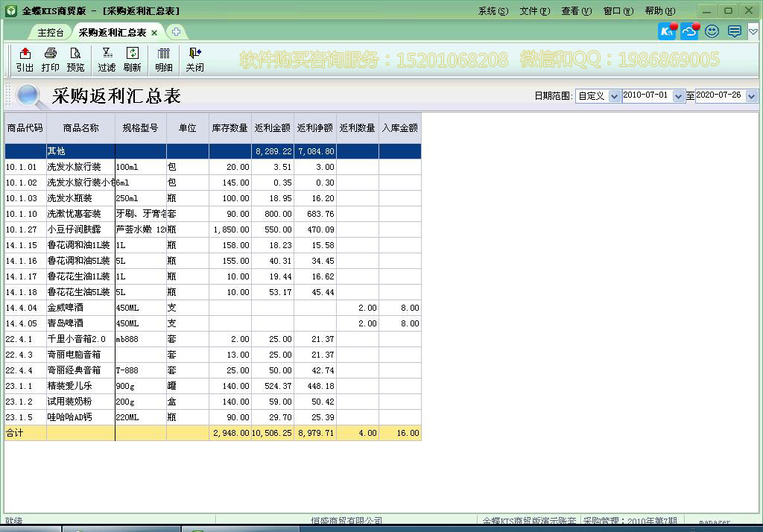Screen dimensions: 763x532
Task: Open the 过滤 filter tool
Action: pos(108,60)
